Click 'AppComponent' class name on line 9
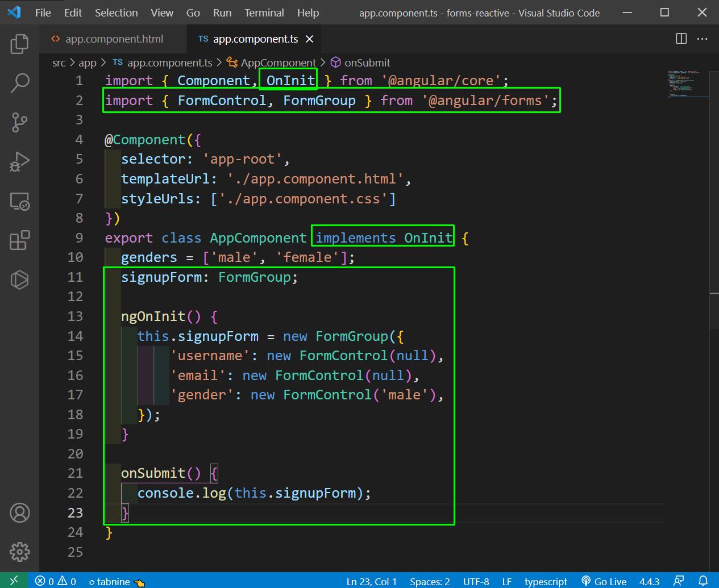 (x=259, y=238)
